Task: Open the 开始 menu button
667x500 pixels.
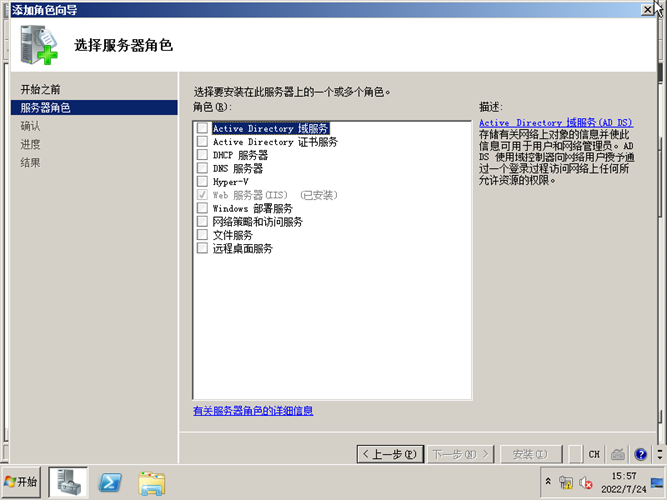Action: click(x=21, y=482)
